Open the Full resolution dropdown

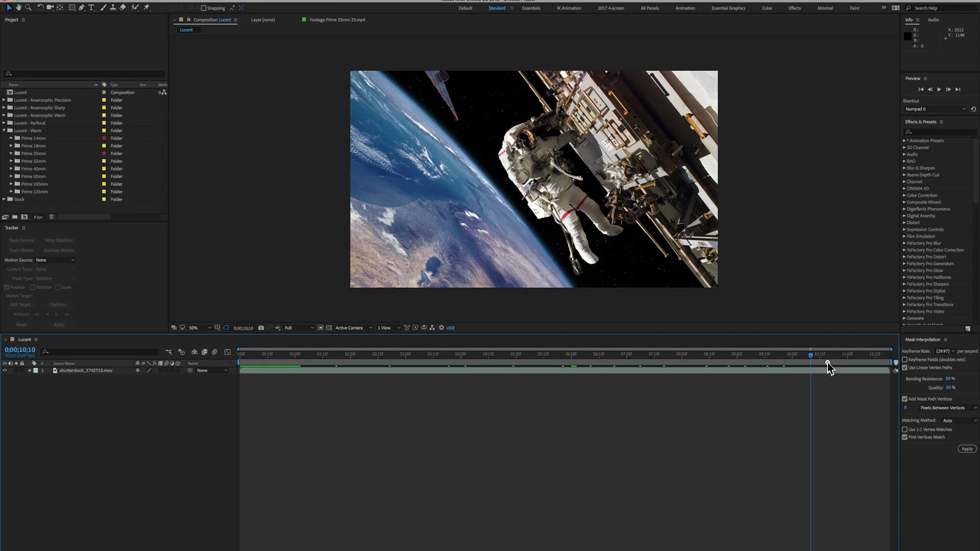[x=299, y=328]
